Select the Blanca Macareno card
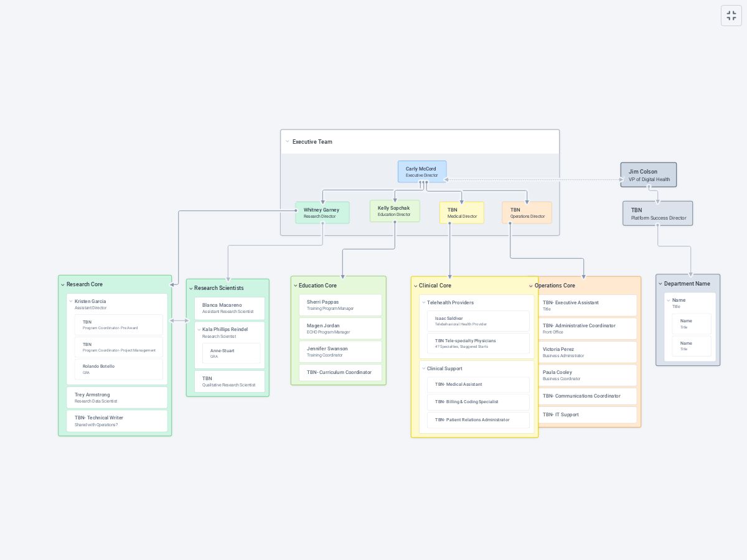Image resolution: width=747 pixels, height=560 pixels. pos(230,309)
